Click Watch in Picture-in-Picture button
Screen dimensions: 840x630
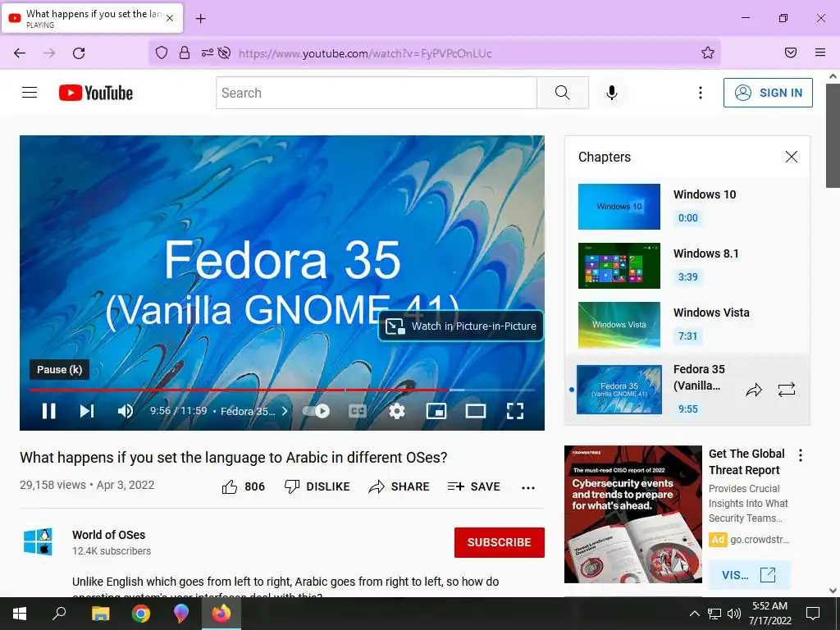[461, 326]
